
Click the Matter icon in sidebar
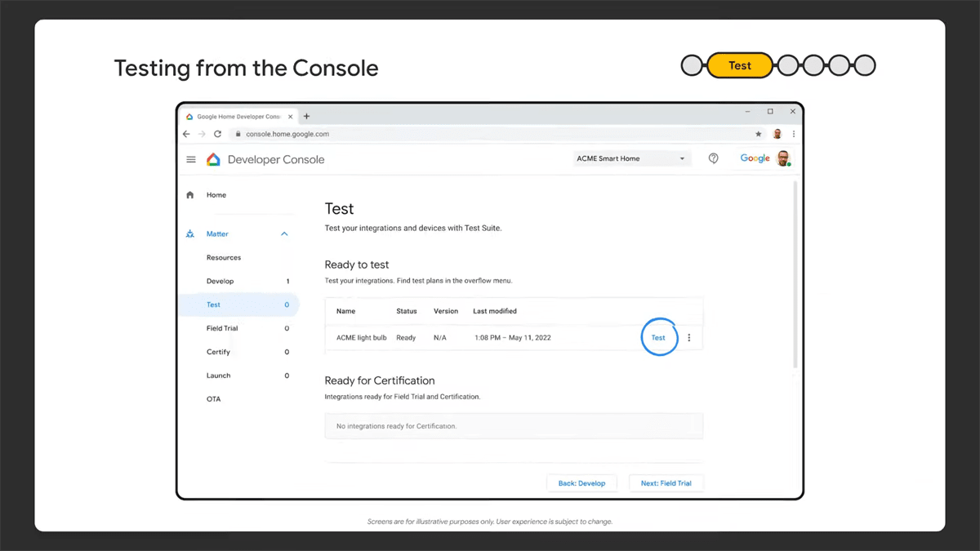(x=190, y=234)
